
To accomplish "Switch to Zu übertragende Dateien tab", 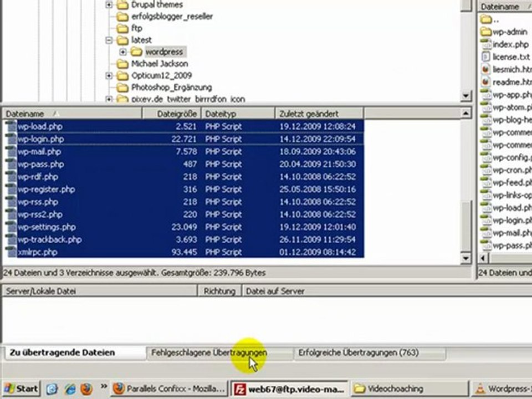I will click(x=75, y=353).
